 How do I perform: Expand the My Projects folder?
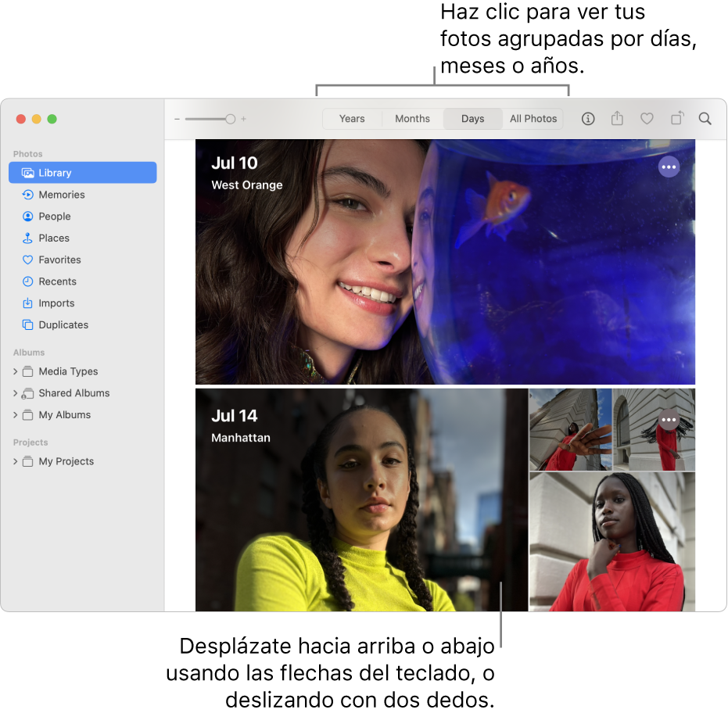15,461
